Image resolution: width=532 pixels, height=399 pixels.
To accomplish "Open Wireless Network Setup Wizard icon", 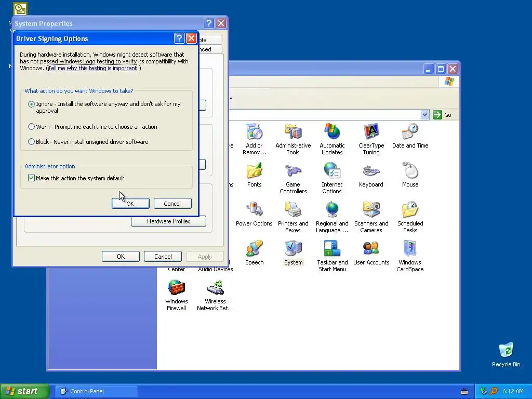I will pos(215,288).
